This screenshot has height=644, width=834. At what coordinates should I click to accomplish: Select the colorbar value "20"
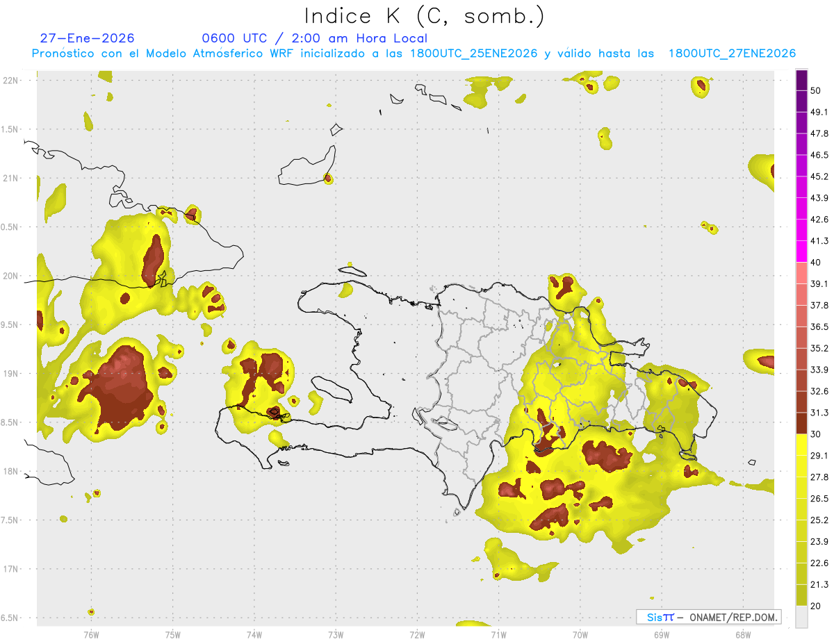[x=817, y=606]
